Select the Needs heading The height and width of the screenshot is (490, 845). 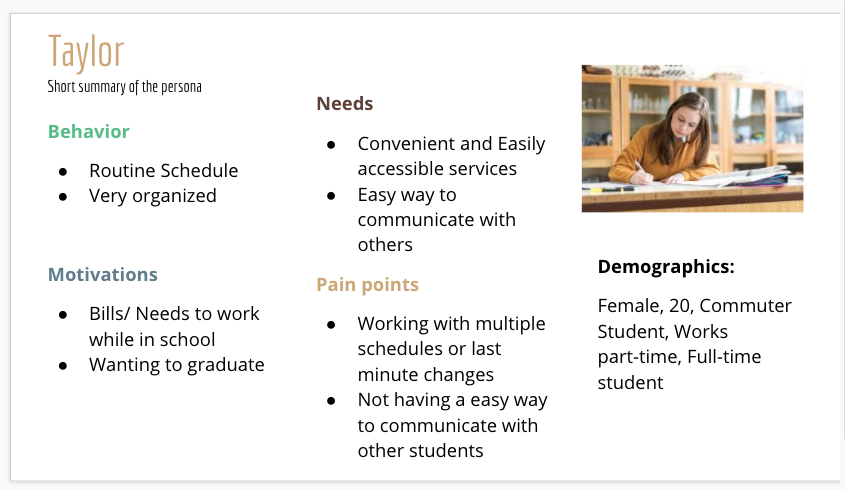point(344,103)
